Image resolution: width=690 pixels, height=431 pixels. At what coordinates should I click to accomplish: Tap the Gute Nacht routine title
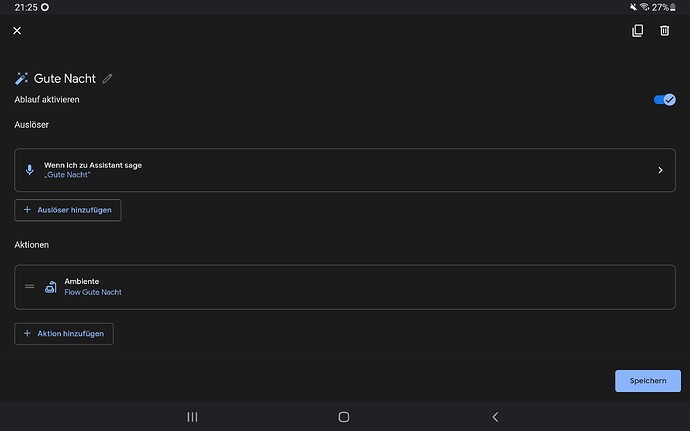pos(65,78)
